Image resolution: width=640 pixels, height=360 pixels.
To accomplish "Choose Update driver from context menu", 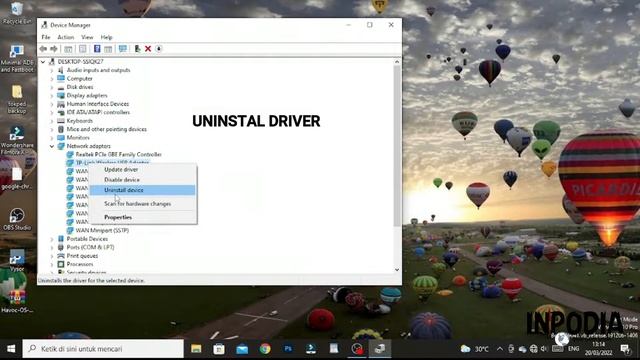I will 143,170.
